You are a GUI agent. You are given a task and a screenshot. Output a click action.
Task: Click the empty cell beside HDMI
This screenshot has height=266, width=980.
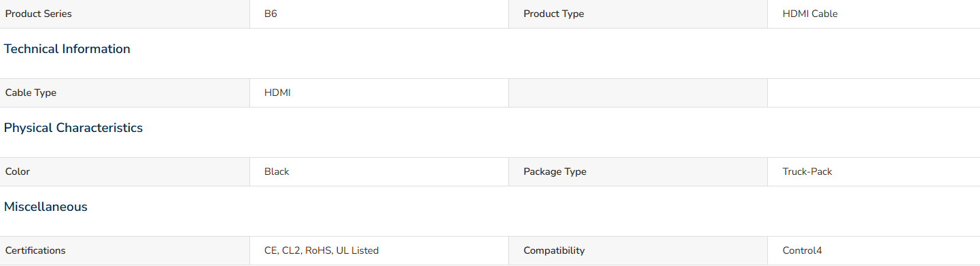point(638,93)
